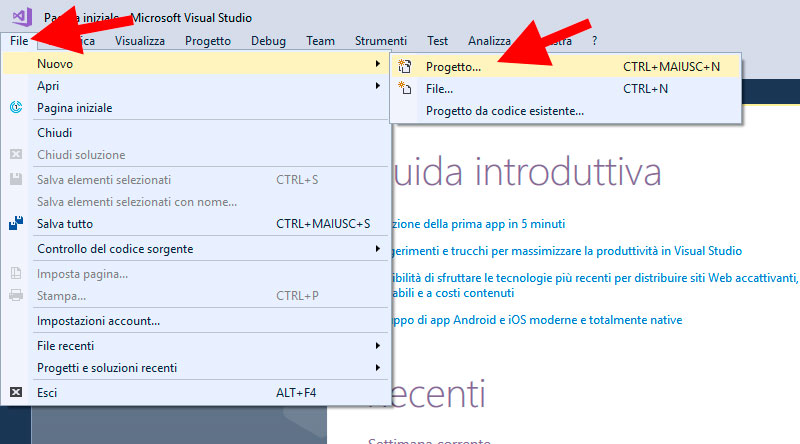
Task: Expand Controllo del codice sorgente arrow
Action: click(378, 249)
